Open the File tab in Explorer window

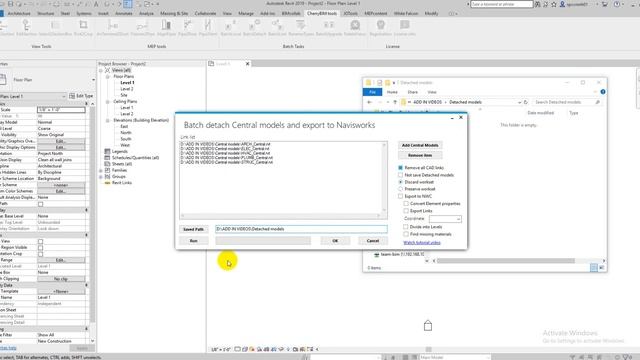click(372, 92)
